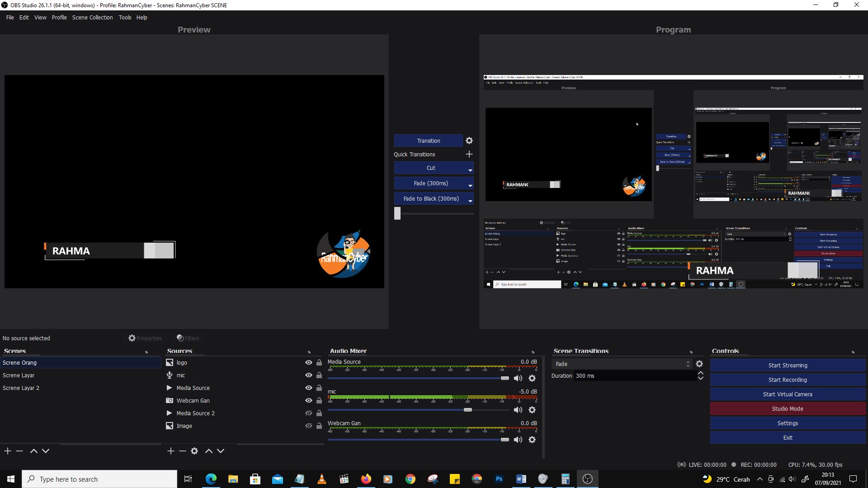
Task: Toggle visibility of Webcam Gan source
Action: [307, 400]
